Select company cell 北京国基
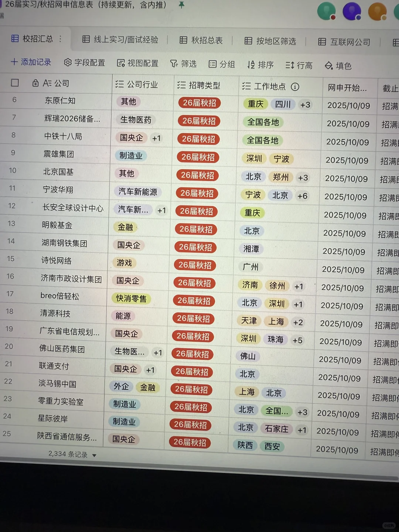This screenshot has height=532, width=399. 58,172
